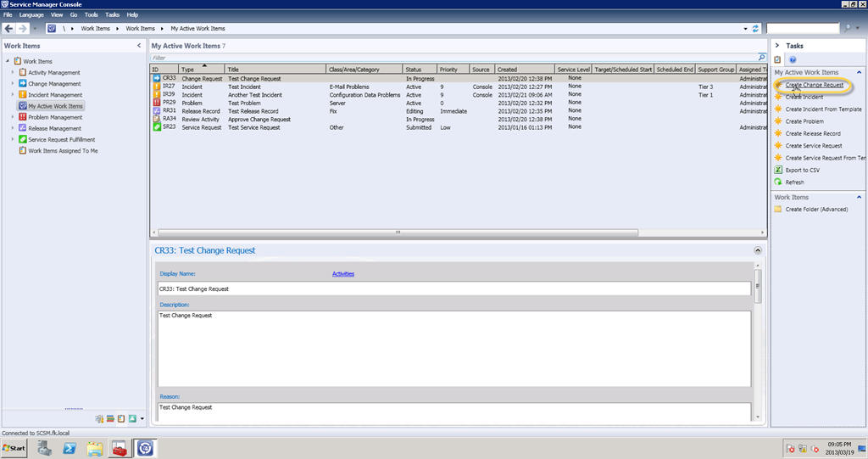Click the Filter input field

tap(449, 58)
